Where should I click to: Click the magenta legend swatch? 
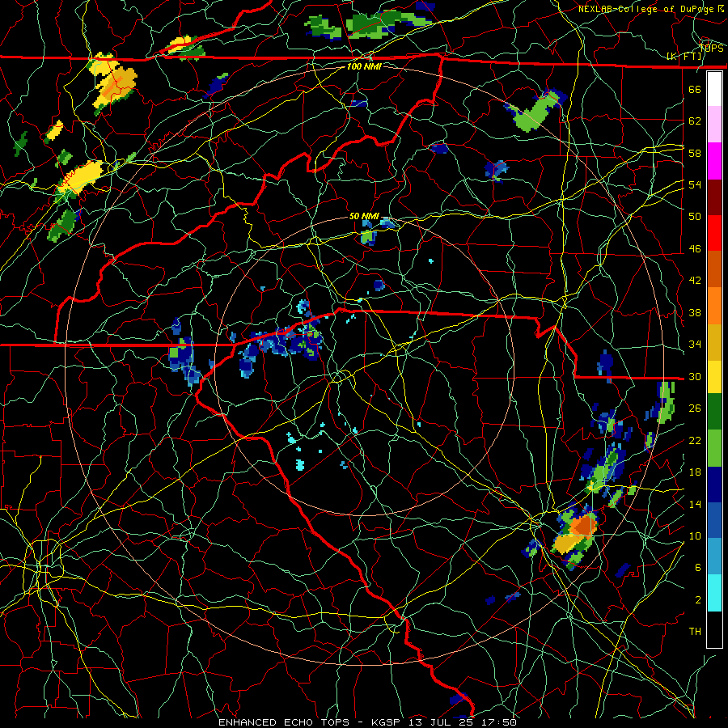tap(714, 161)
